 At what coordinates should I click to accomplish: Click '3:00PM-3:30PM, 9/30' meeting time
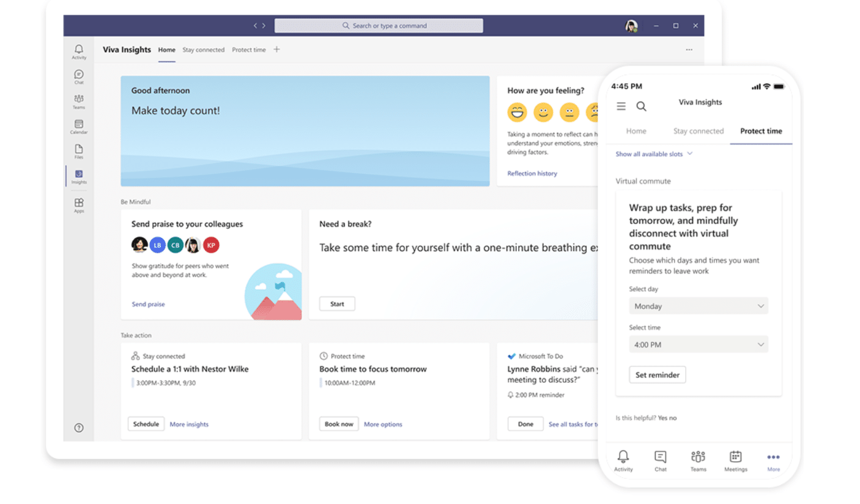[165, 383]
